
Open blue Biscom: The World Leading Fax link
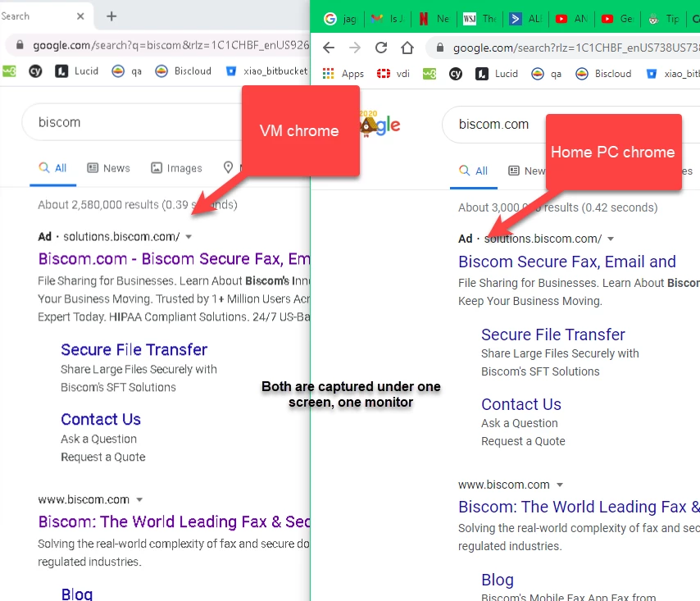click(x=579, y=507)
